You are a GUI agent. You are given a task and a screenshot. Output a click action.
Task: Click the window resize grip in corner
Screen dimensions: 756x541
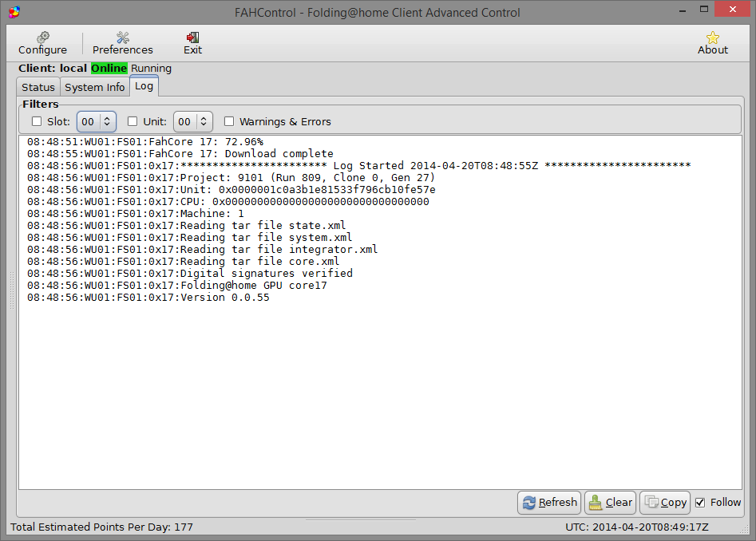tap(745, 530)
